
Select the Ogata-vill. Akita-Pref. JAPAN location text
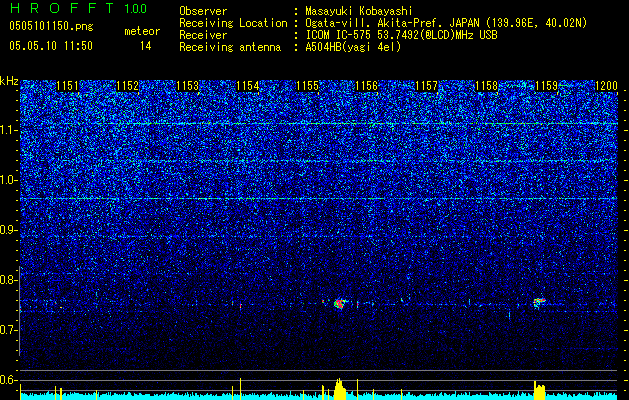(446, 23)
